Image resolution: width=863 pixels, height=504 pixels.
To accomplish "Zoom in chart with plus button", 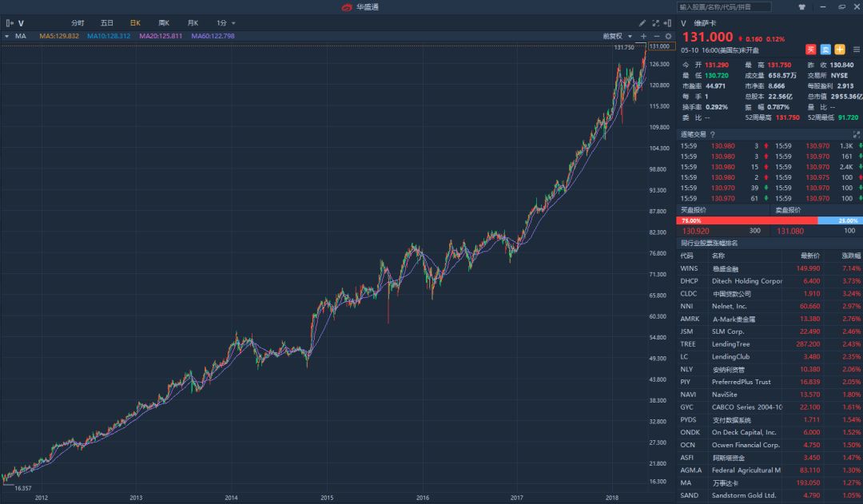I will 644,36.
